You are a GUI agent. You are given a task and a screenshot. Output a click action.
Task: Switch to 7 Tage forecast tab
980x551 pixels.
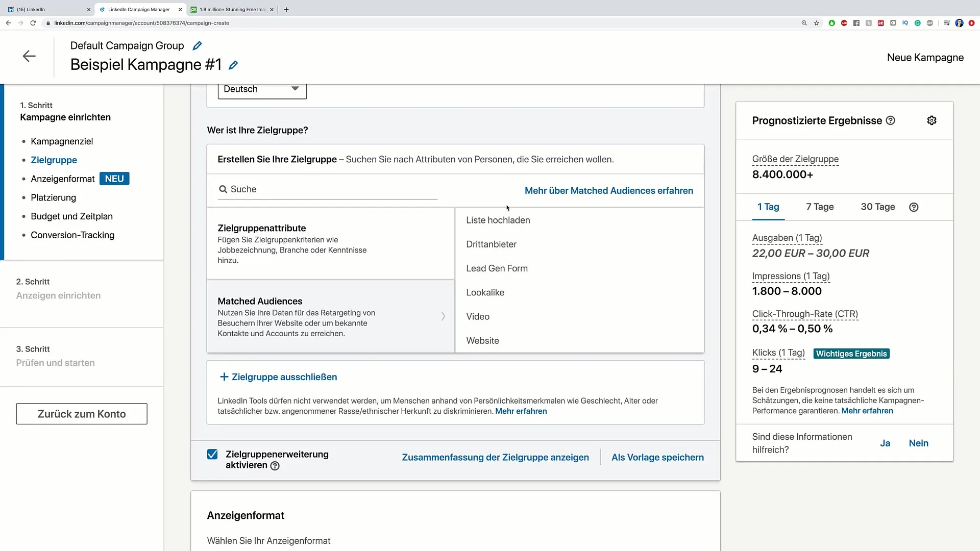tap(820, 207)
